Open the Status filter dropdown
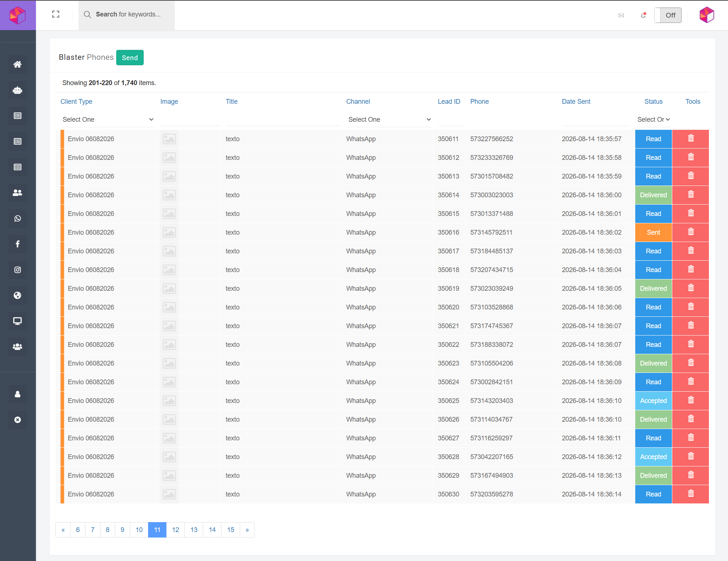This screenshot has width=728, height=561. pos(653,120)
